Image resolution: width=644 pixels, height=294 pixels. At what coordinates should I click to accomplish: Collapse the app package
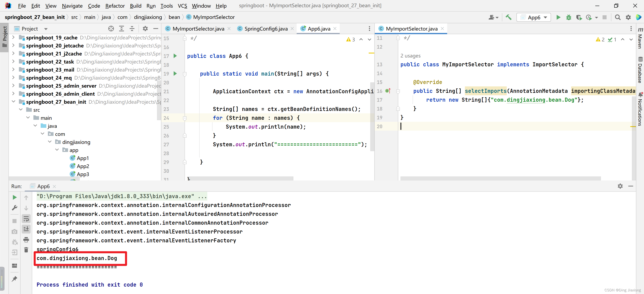57,150
